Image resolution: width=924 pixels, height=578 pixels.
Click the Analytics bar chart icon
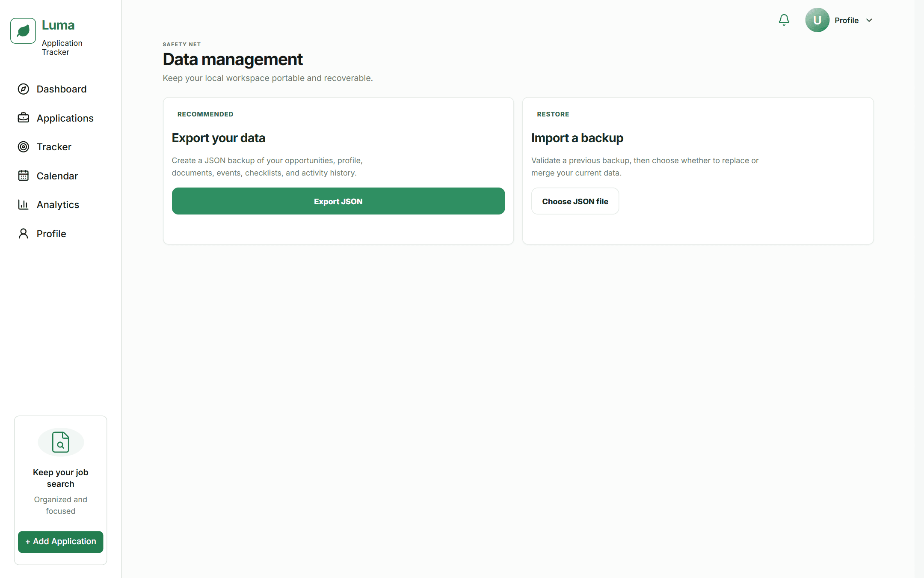pos(24,205)
